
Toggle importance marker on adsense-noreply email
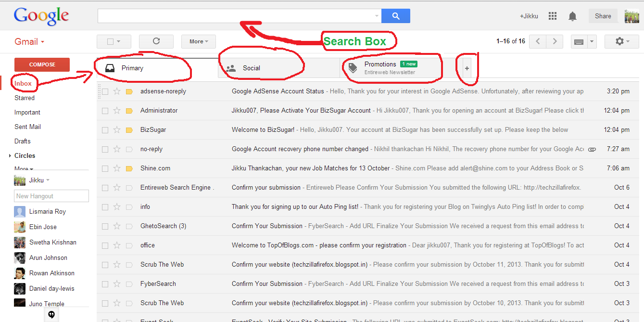pyautogui.click(x=129, y=91)
